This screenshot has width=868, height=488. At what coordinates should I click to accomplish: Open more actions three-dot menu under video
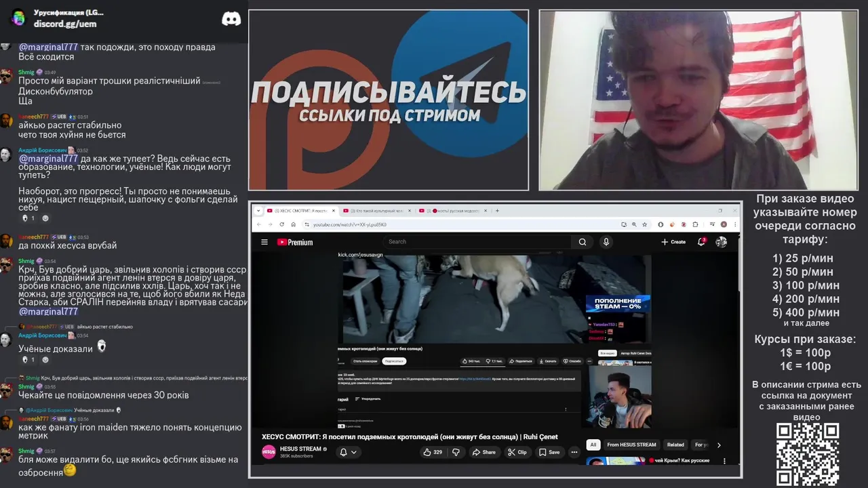point(574,452)
